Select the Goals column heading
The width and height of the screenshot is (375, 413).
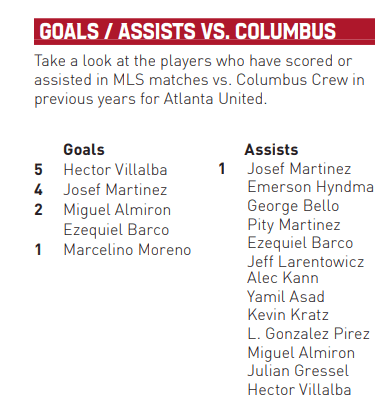pos(84,150)
